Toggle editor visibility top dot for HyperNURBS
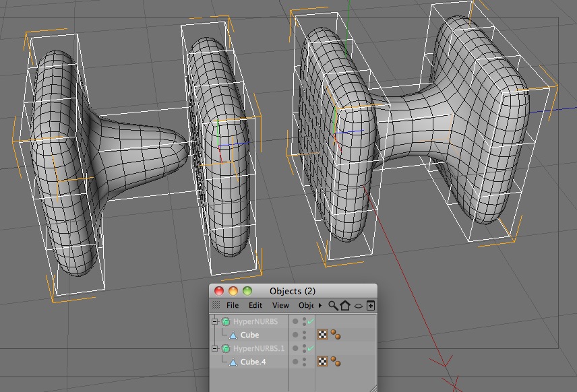The height and width of the screenshot is (392, 577). point(304,319)
